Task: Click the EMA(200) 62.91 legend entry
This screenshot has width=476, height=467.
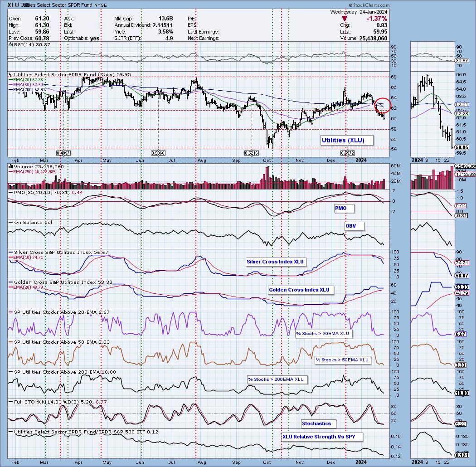Action: click(27, 90)
